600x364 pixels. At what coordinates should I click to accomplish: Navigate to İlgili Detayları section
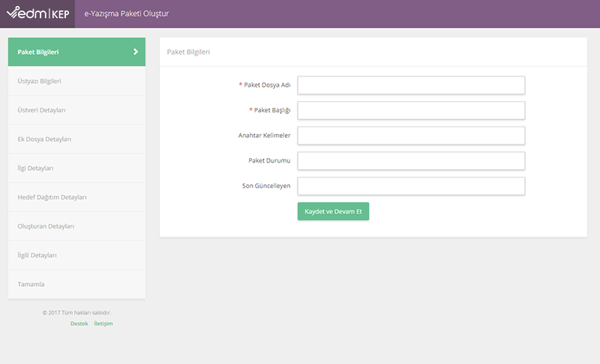coord(37,255)
